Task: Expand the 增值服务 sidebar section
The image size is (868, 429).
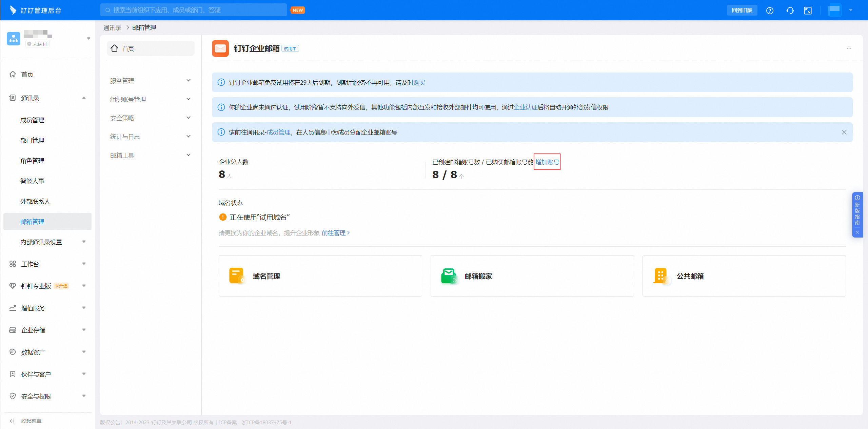Action: pyautogui.click(x=84, y=308)
